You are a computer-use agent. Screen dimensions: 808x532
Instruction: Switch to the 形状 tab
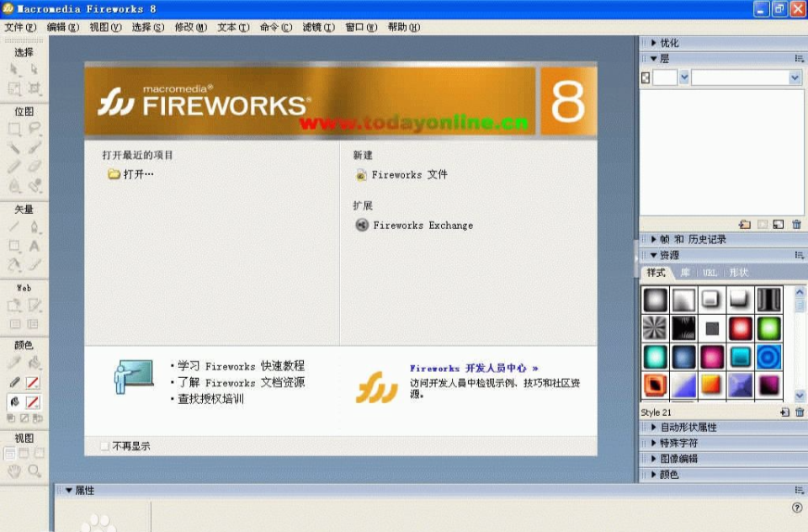click(739, 273)
